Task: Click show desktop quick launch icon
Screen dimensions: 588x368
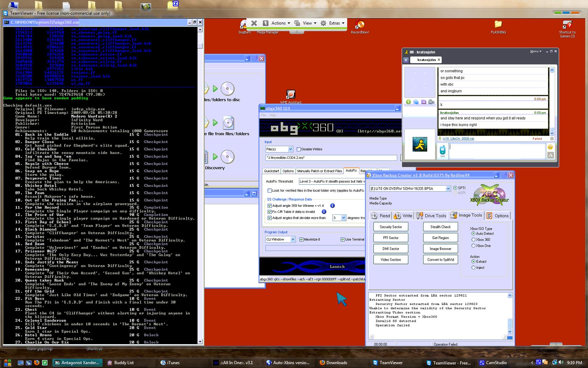Action: click(21, 363)
